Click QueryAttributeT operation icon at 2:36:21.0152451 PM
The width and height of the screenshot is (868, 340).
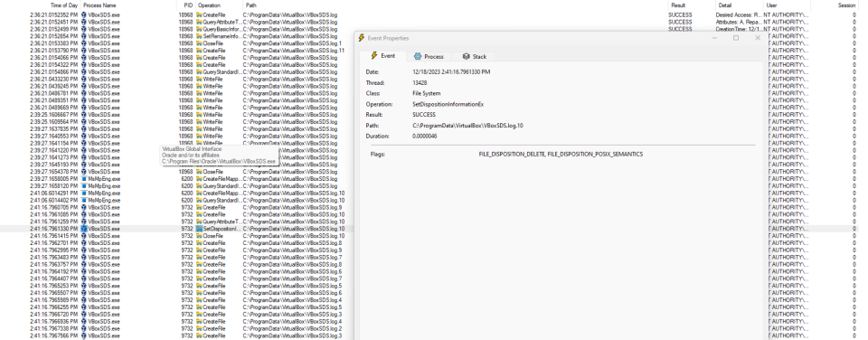[x=199, y=22]
